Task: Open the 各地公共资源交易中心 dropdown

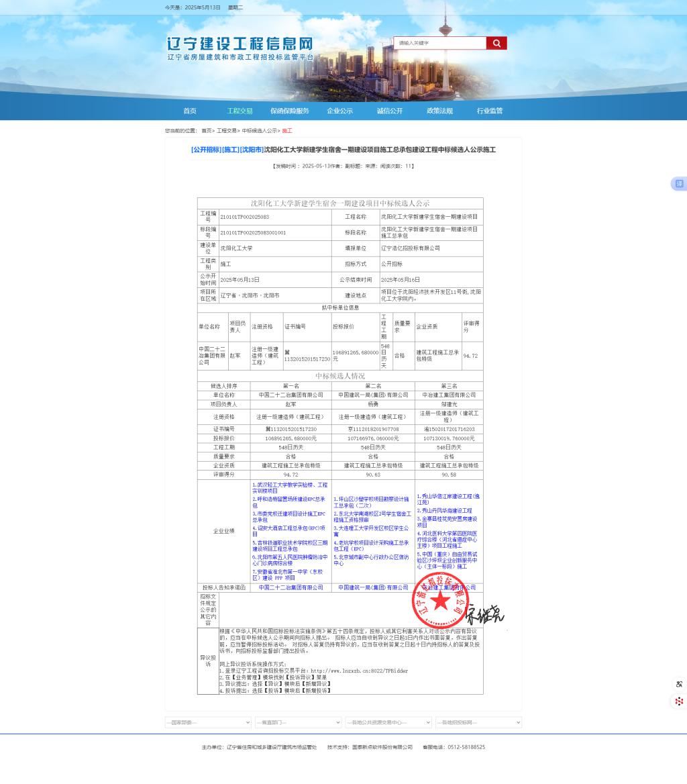Action: pos(388,722)
